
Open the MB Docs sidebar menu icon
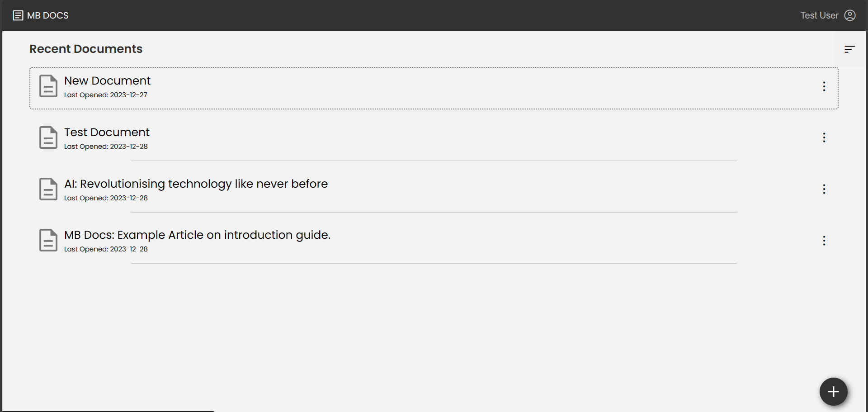coord(18,15)
